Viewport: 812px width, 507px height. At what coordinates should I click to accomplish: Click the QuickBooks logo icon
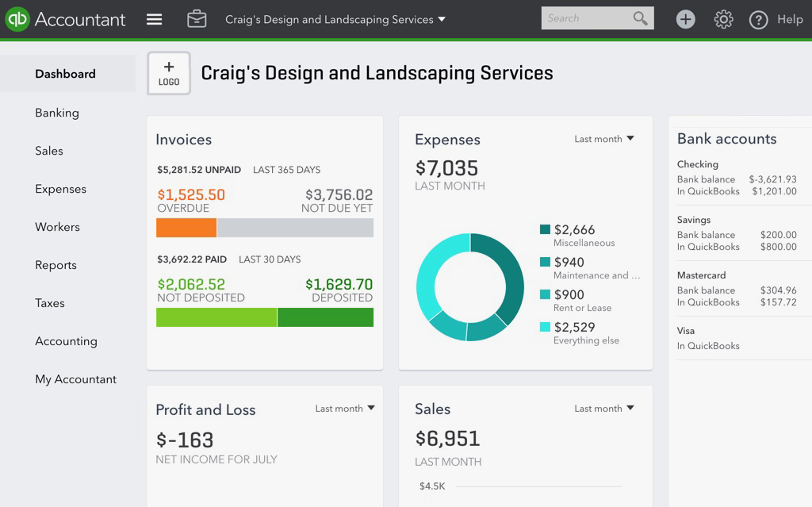[17, 19]
